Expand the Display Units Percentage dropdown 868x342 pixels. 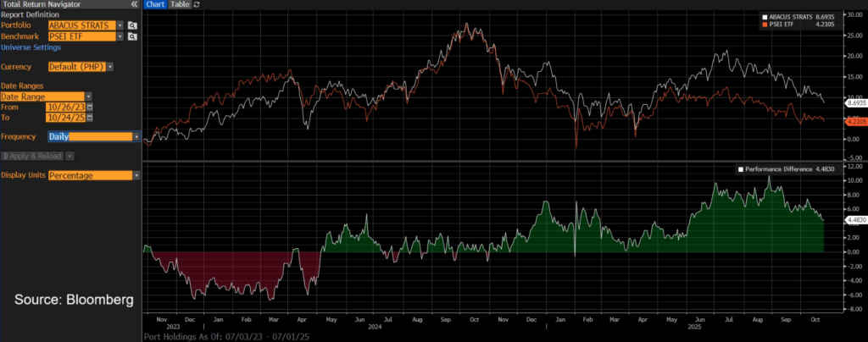tap(136, 175)
